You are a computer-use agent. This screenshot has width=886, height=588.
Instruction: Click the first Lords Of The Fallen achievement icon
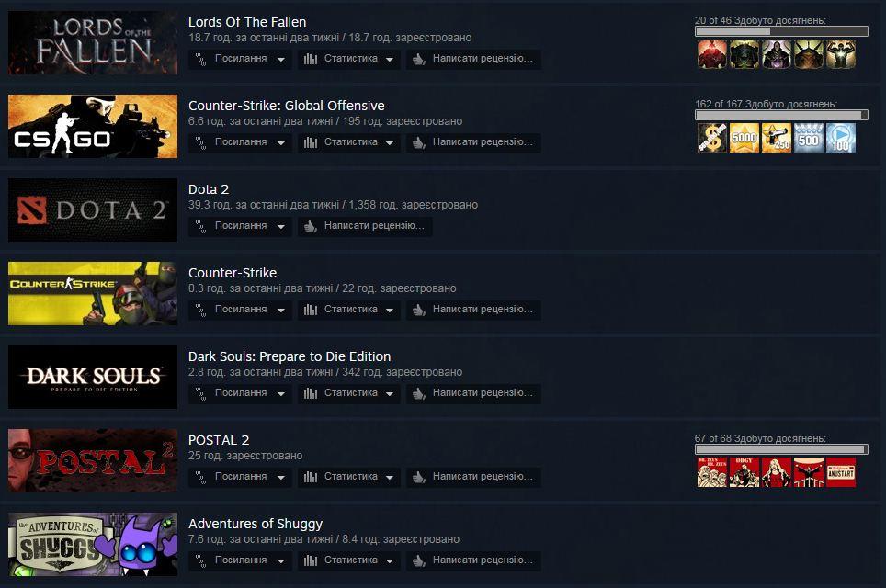712,55
